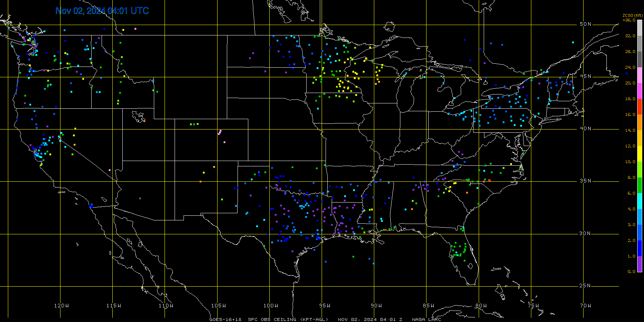Click the '18.0' legend label
Image resolution: width=644 pixels, height=322 pixels.
tap(630, 99)
